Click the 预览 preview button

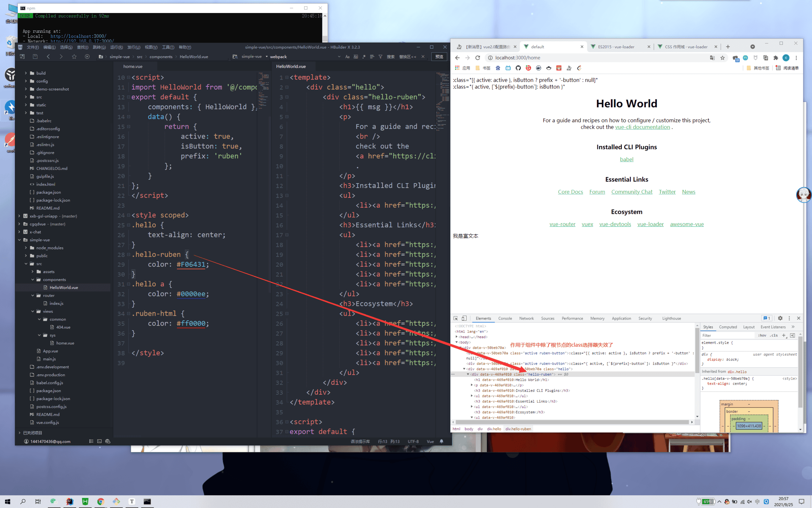coord(439,56)
